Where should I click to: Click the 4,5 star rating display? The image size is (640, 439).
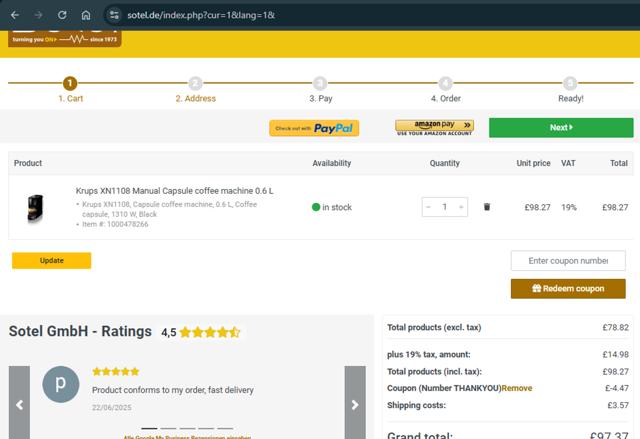(201, 333)
